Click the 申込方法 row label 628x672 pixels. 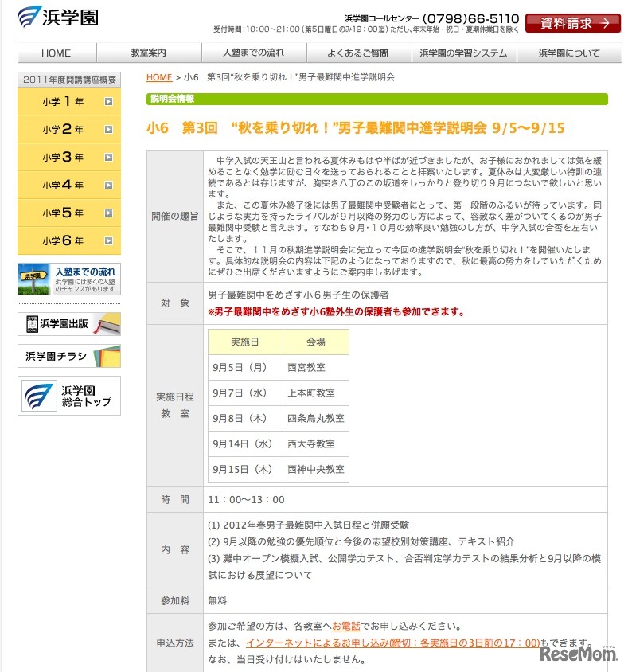175,643
